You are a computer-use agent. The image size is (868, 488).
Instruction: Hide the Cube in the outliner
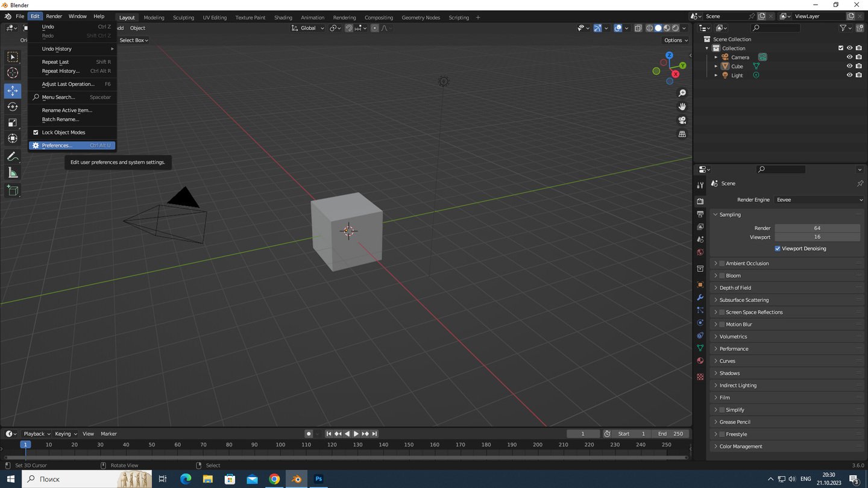pyautogui.click(x=849, y=66)
